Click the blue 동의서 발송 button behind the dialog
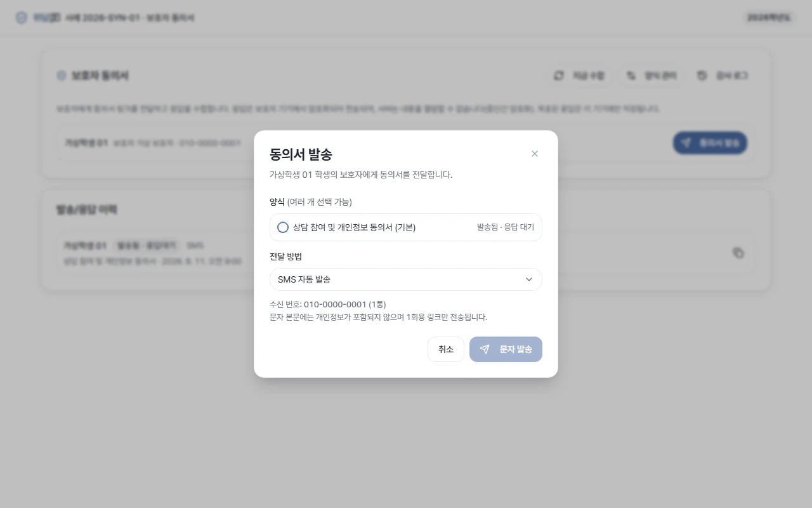 coord(710,143)
